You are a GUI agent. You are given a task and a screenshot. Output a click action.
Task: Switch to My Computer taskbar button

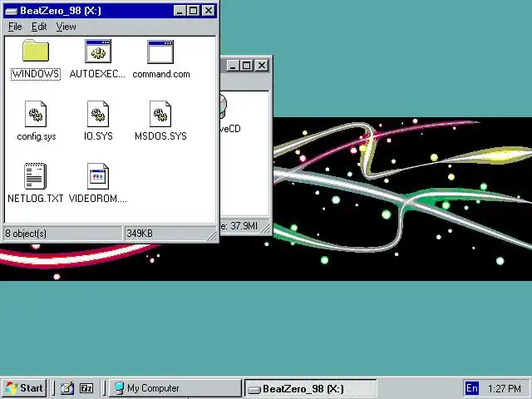(175, 388)
